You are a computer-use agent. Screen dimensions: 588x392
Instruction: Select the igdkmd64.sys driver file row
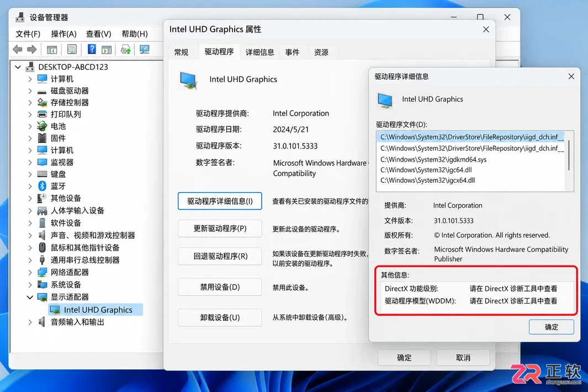[x=470, y=160]
